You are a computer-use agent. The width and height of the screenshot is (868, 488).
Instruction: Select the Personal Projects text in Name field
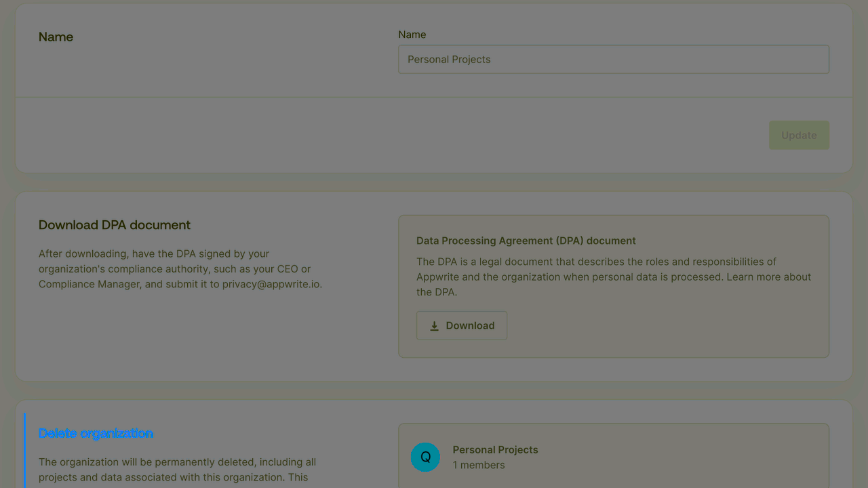click(449, 59)
